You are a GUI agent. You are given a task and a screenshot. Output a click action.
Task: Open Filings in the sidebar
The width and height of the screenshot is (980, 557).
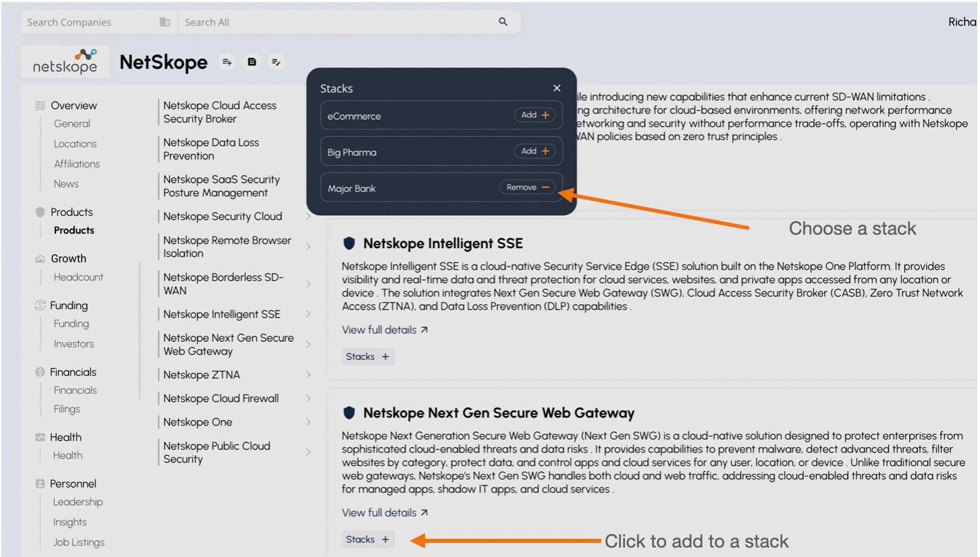tap(67, 409)
